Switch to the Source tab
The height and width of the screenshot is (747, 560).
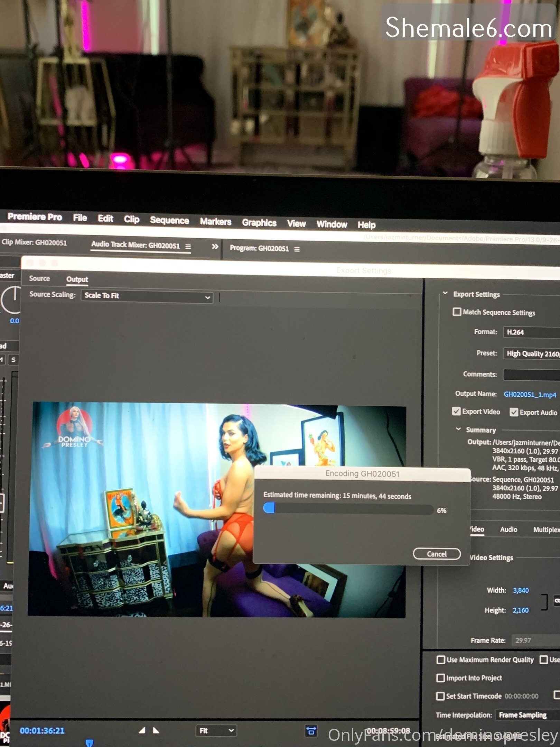point(39,278)
